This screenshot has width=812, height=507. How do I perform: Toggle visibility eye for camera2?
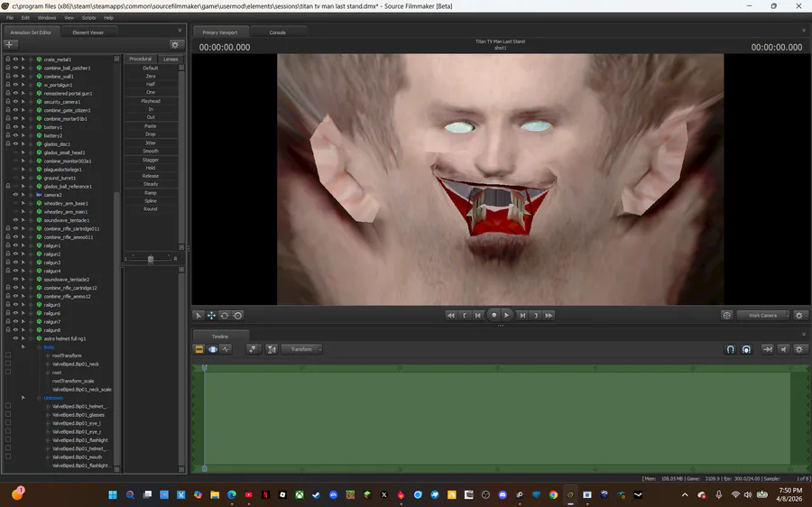click(x=15, y=195)
